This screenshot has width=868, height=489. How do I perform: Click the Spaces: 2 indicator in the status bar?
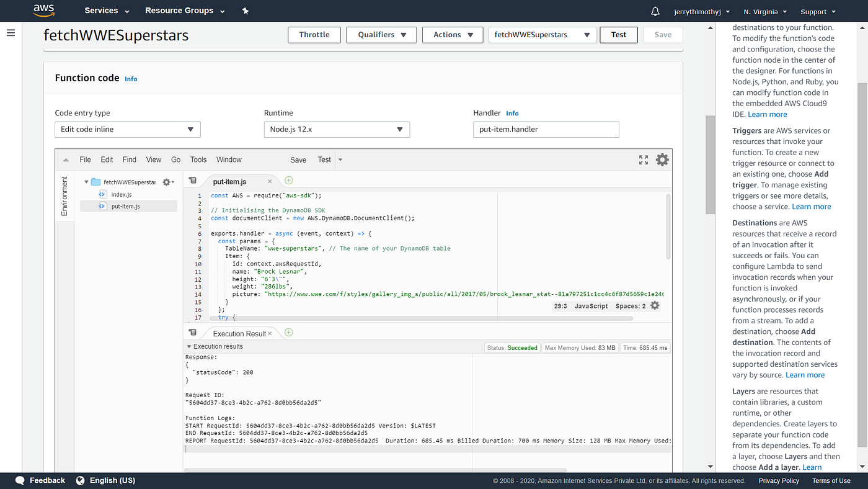631,305
